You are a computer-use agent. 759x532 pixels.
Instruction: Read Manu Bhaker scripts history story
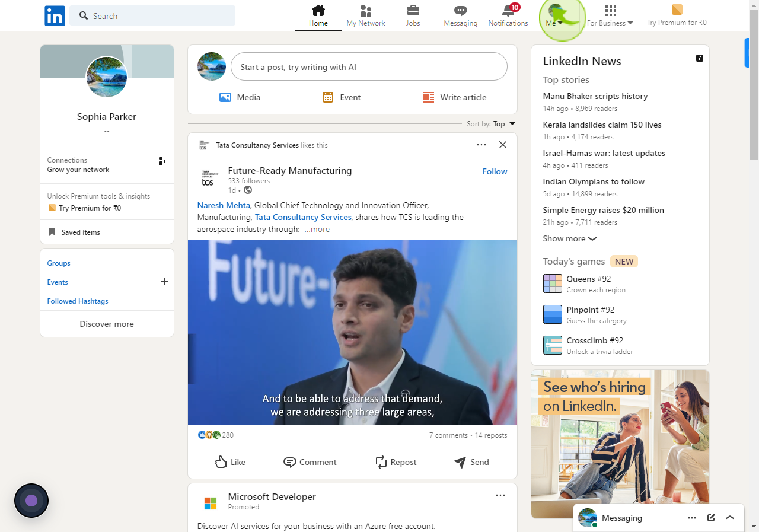[x=595, y=96]
